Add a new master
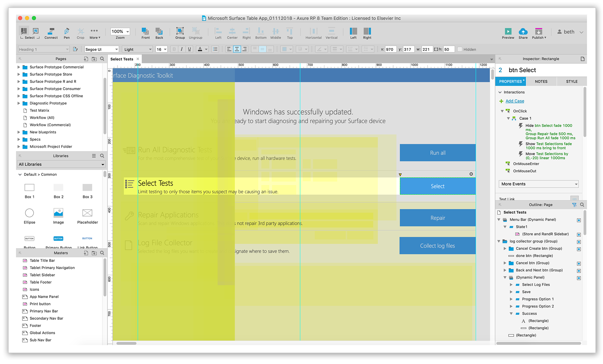603x364 pixels. point(86,253)
